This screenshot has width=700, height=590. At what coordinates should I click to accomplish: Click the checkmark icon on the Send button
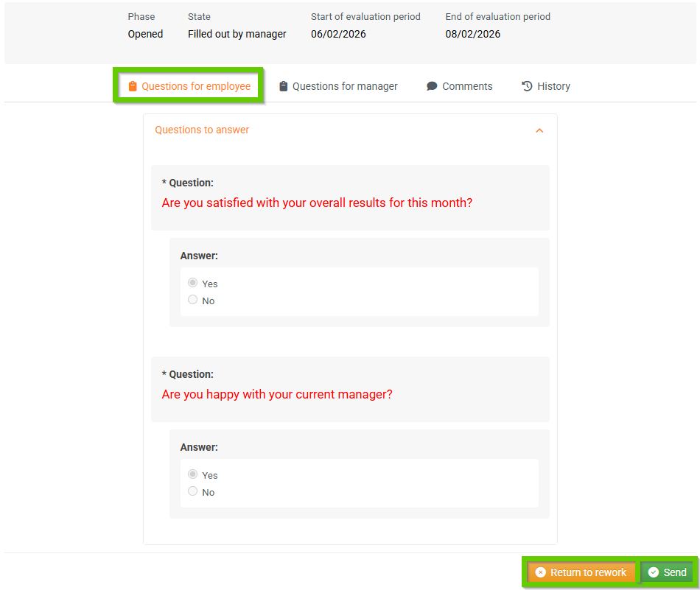pyautogui.click(x=653, y=572)
